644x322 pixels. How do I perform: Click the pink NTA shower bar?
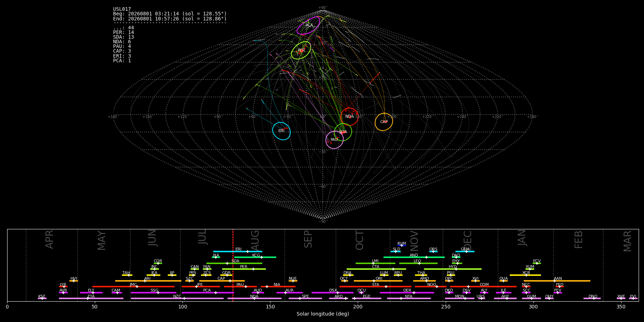tap(409, 298)
